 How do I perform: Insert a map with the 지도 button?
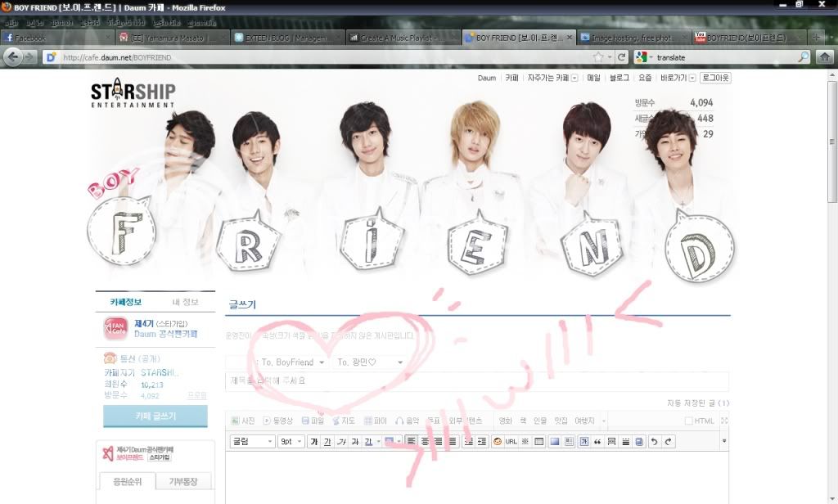point(344,421)
